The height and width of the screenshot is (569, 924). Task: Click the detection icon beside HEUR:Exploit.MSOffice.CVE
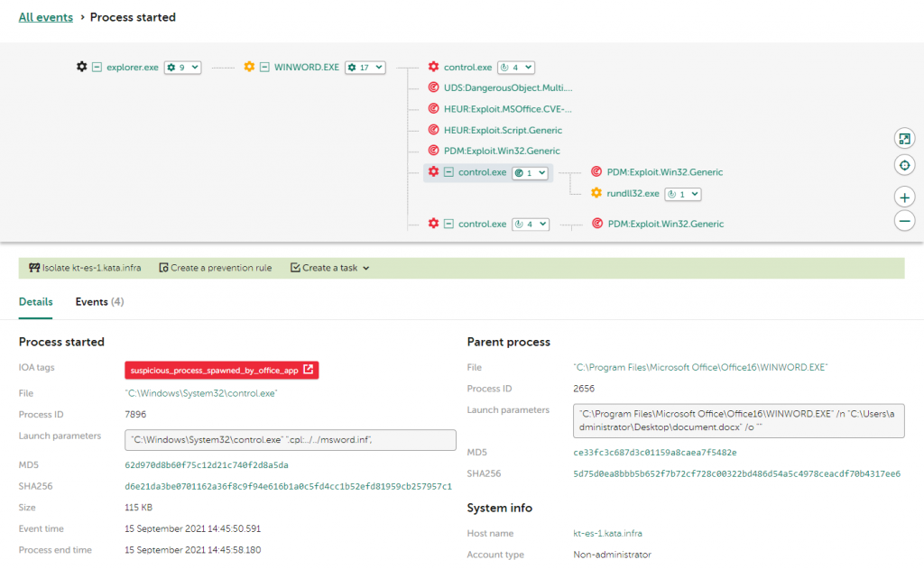click(x=434, y=108)
